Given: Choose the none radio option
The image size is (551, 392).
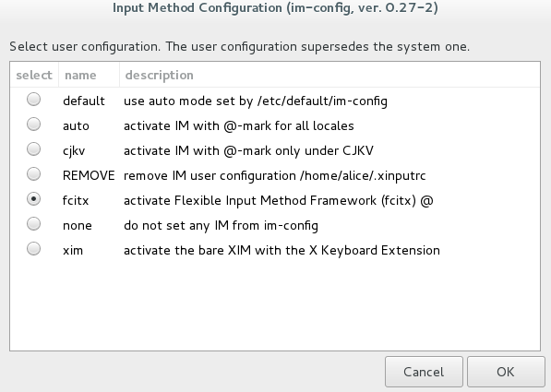Looking at the screenshot, I should pyautogui.click(x=34, y=224).
